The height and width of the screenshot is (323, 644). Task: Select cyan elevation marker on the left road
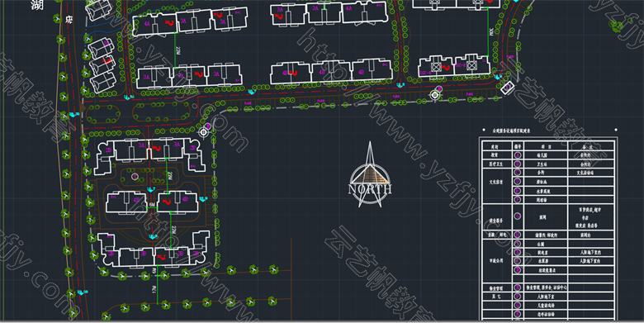click(x=74, y=115)
